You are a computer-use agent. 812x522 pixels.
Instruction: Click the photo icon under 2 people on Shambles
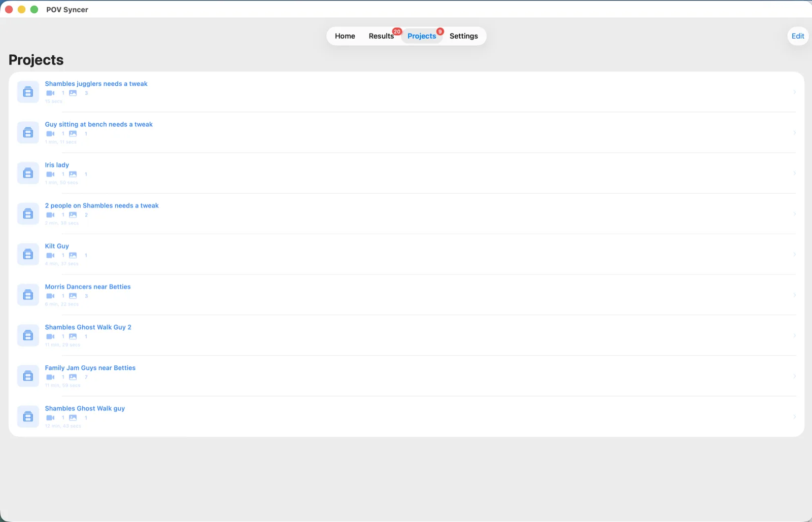click(73, 215)
